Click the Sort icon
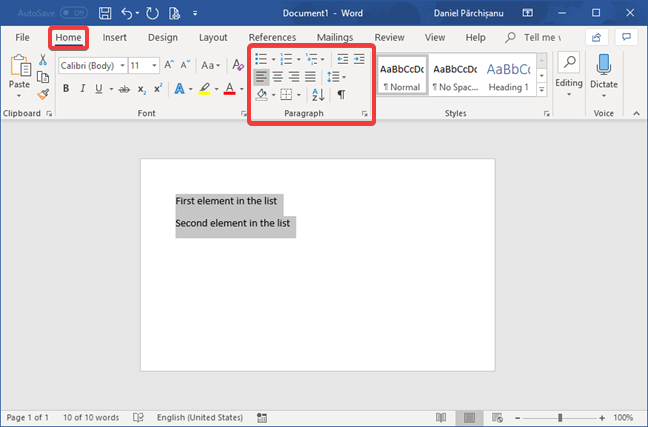Viewport: 648px width, 427px height. pos(318,94)
